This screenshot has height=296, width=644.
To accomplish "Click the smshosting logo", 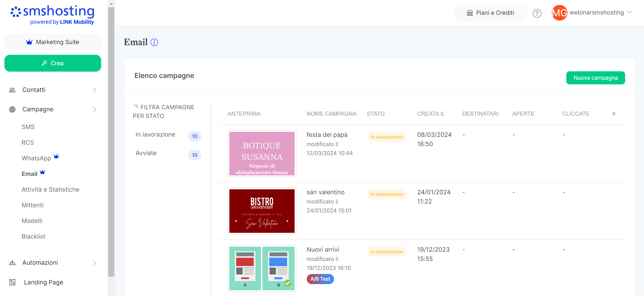I will (52, 15).
